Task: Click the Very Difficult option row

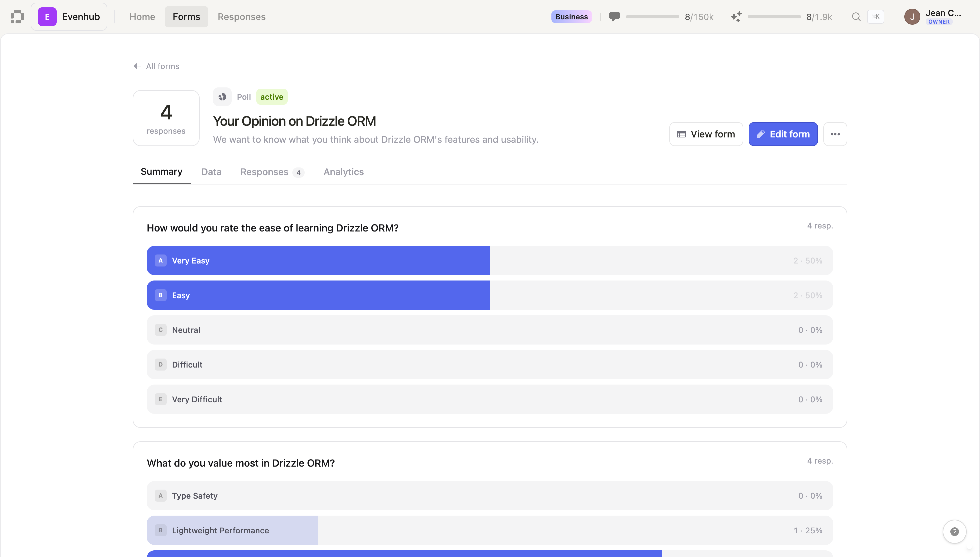Action: [490, 399]
